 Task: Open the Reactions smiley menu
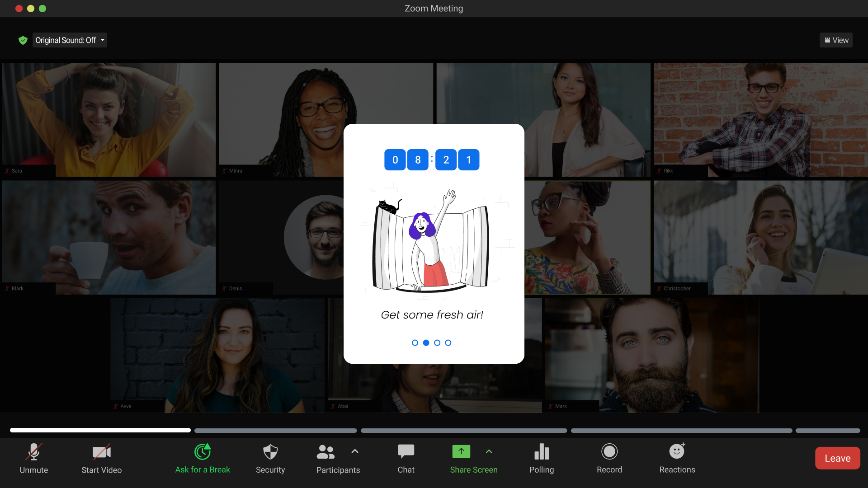click(x=677, y=452)
